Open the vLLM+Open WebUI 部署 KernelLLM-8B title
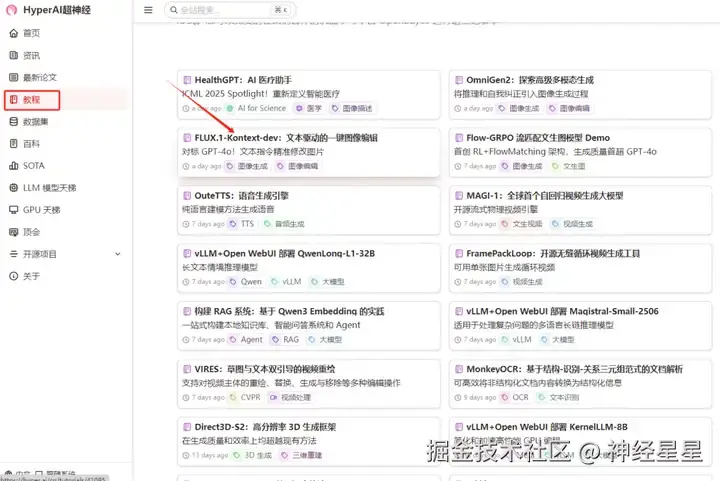720x481 pixels. pyautogui.click(x=546, y=427)
